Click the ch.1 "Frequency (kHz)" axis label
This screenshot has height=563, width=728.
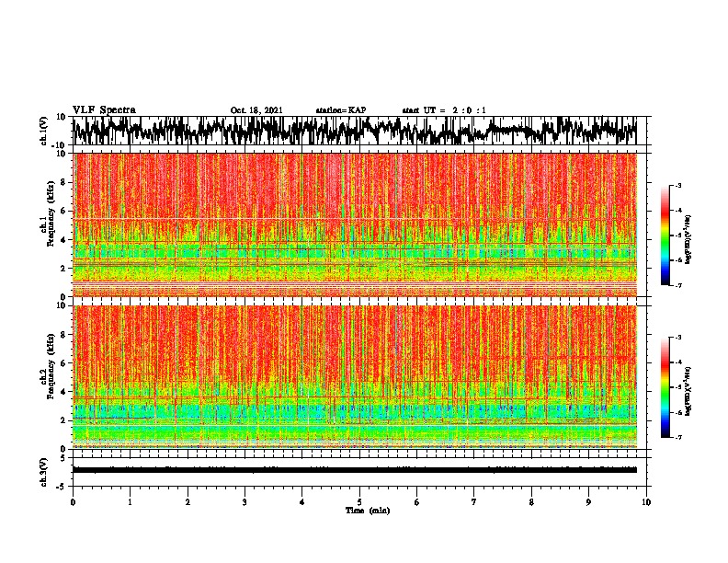(x=50, y=213)
